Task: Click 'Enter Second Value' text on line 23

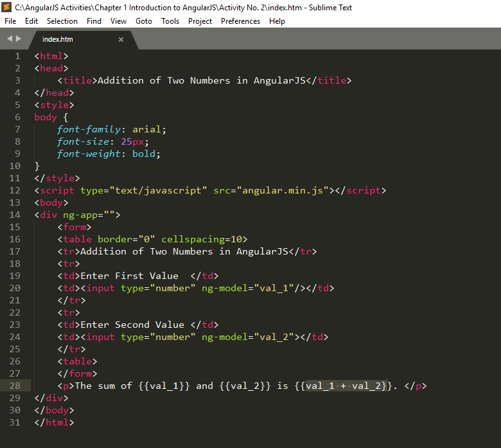Action: pyautogui.click(x=132, y=325)
